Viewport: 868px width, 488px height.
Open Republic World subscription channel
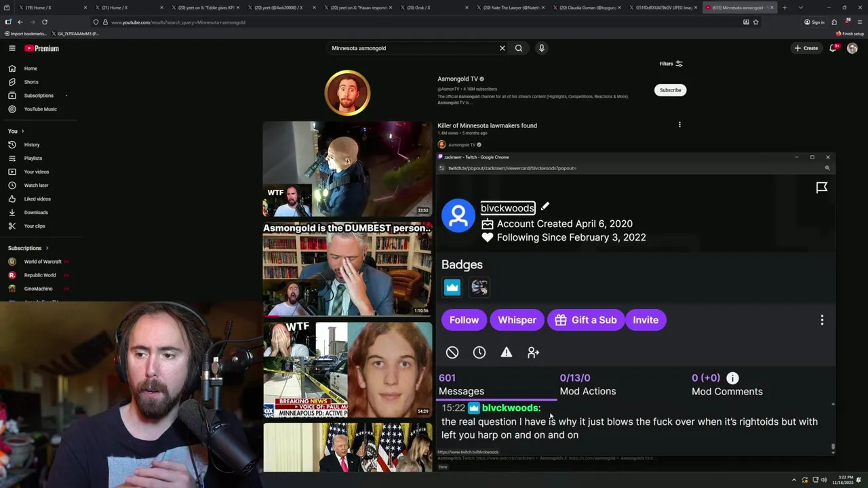[x=41, y=275]
